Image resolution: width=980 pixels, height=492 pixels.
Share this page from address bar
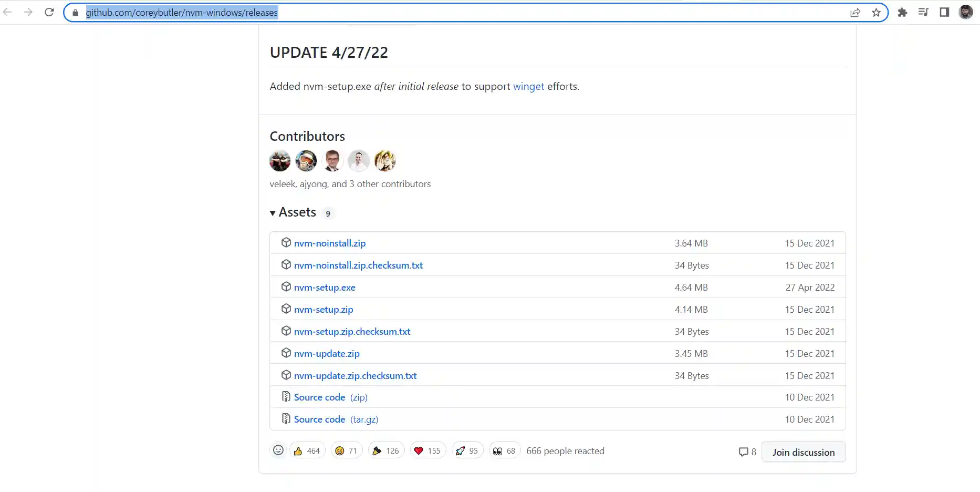click(855, 13)
